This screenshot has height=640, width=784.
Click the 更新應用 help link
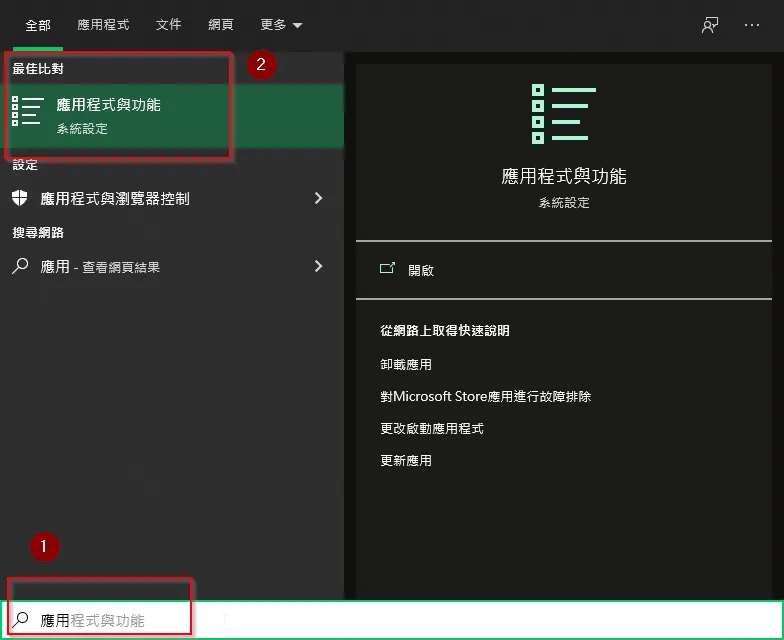(406, 461)
